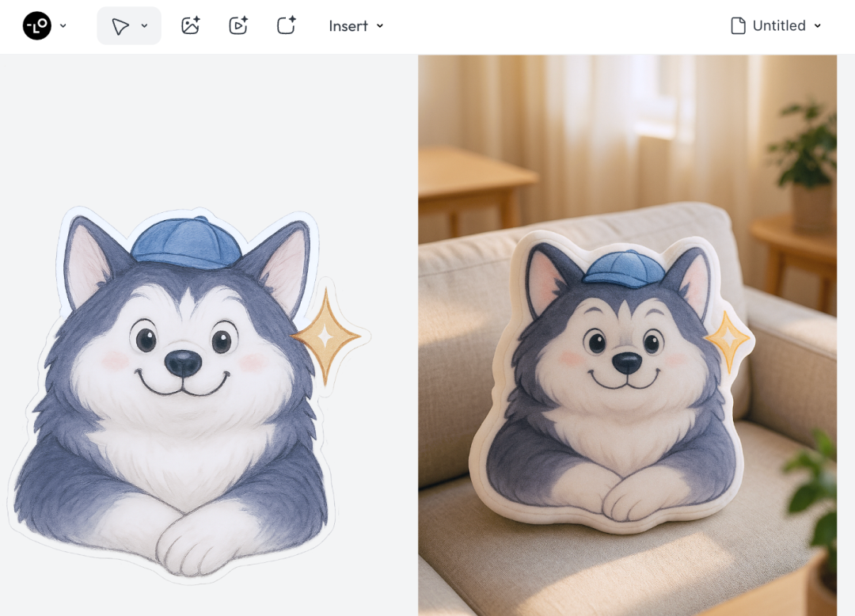The height and width of the screenshot is (616, 855).
Task: Open the image generation tool
Action: 190,25
